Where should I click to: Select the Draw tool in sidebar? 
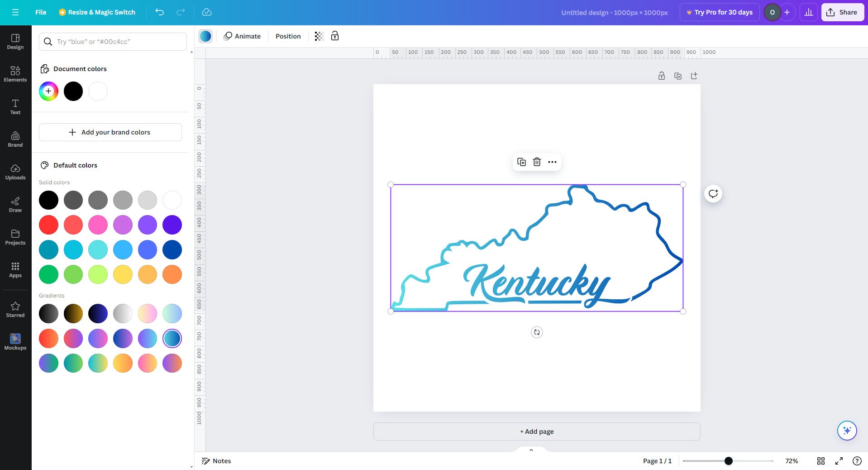(15, 204)
